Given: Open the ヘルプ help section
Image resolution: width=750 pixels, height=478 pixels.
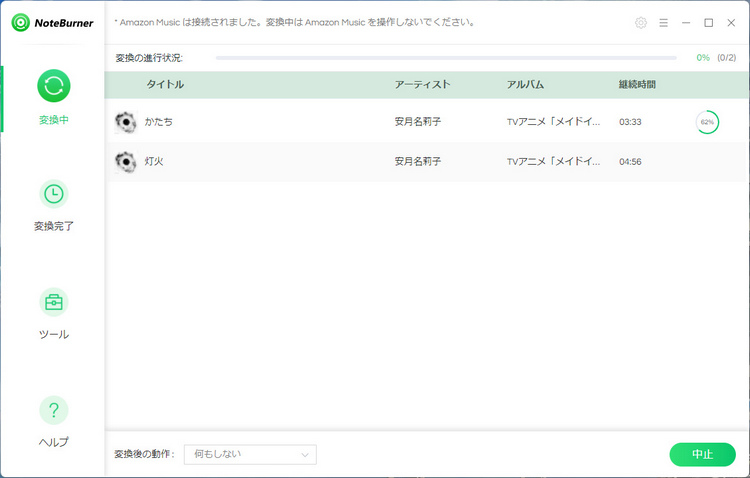Looking at the screenshot, I should point(54,422).
